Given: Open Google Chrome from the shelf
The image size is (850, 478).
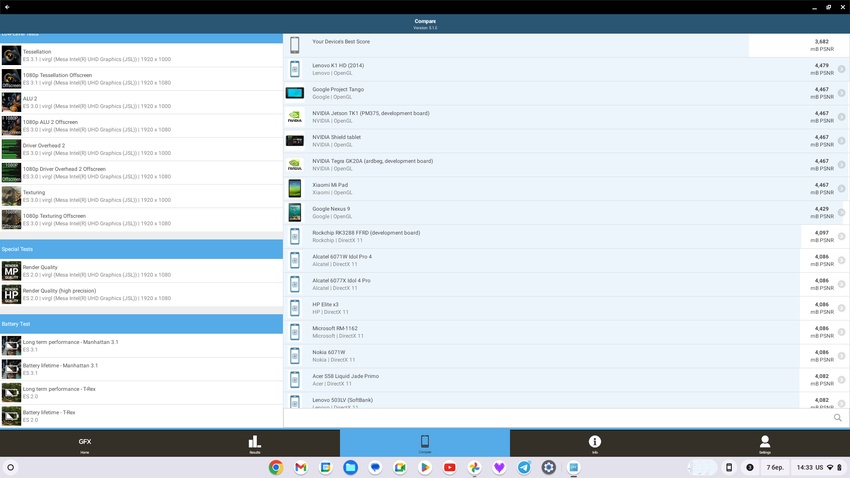Looking at the screenshot, I should coord(276,467).
